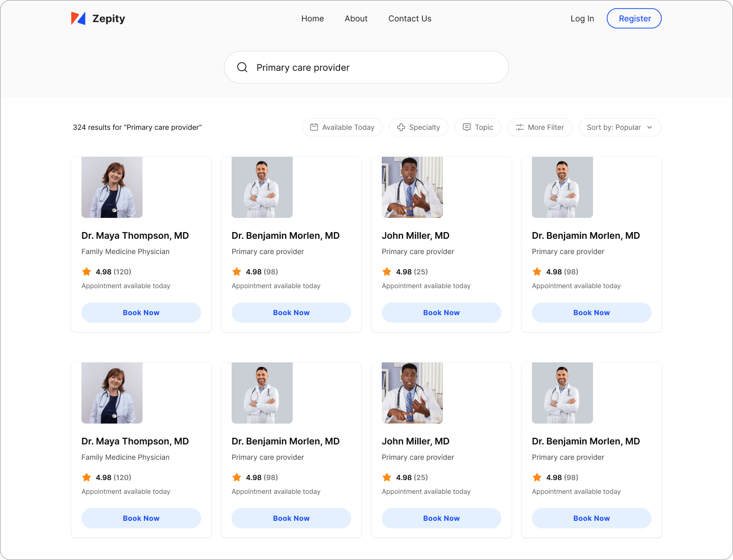Open the About page
Image resolution: width=733 pixels, height=560 pixels.
[x=356, y=19]
